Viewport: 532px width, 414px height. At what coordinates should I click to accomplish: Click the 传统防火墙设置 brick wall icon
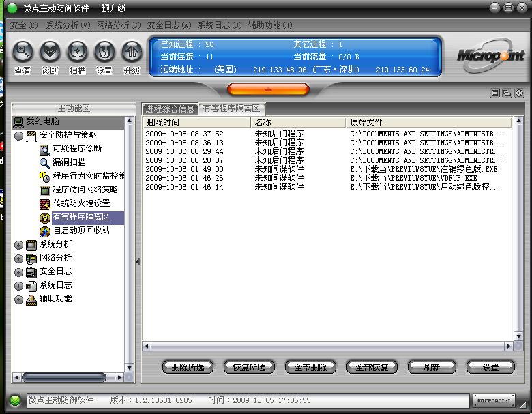[44, 204]
